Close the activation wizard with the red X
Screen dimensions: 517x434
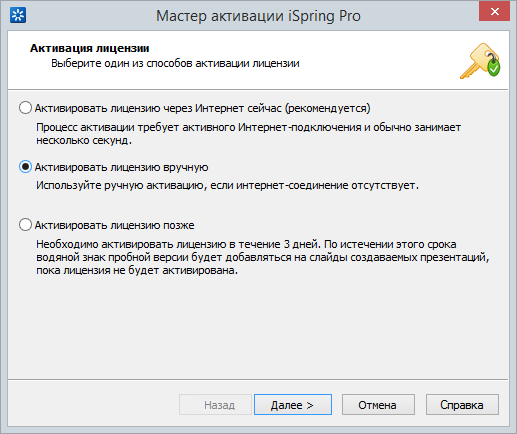(x=494, y=11)
